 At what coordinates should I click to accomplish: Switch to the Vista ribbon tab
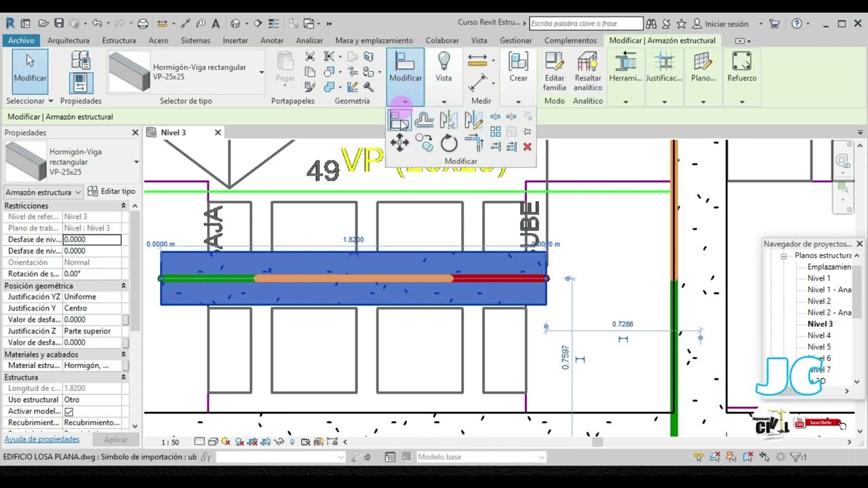[479, 41]
